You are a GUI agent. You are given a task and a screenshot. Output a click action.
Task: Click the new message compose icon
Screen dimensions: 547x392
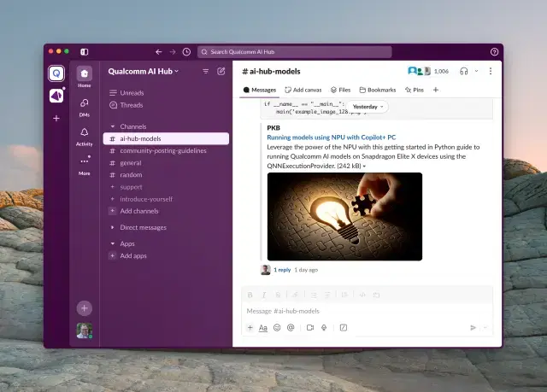pos(221,71)
